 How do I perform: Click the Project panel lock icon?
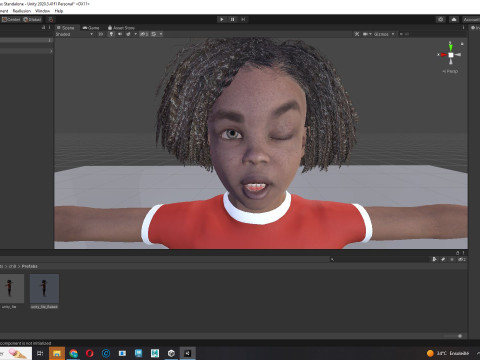click(x=457, y=253)
